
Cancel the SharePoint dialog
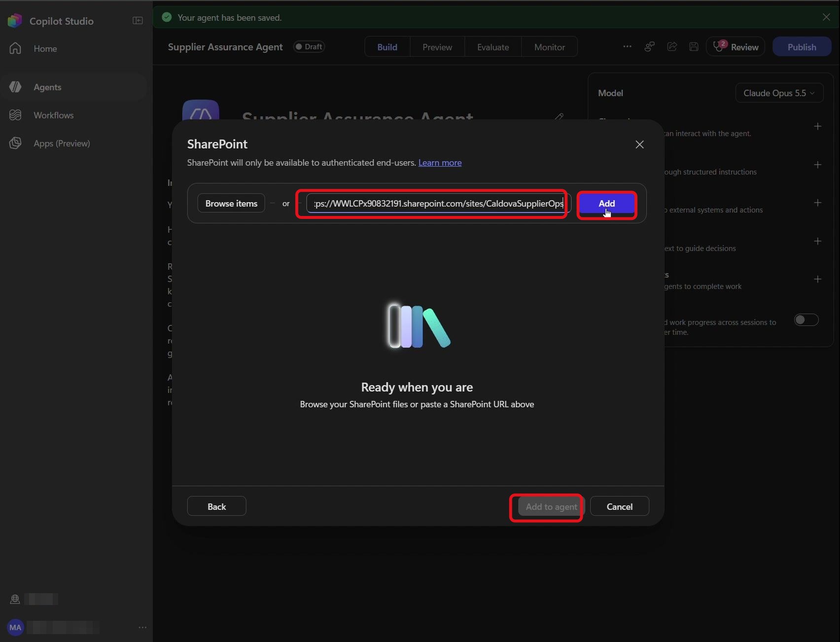(619, 506)
